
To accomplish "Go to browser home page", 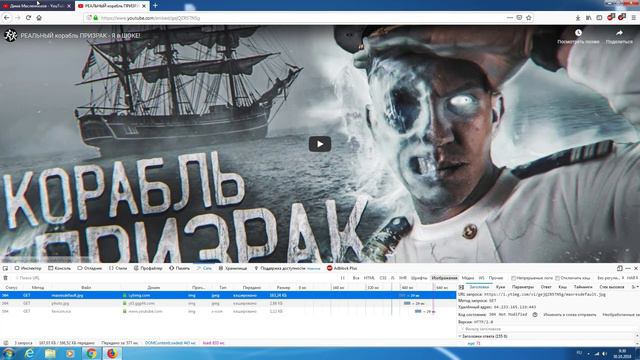I will (39, 18).
